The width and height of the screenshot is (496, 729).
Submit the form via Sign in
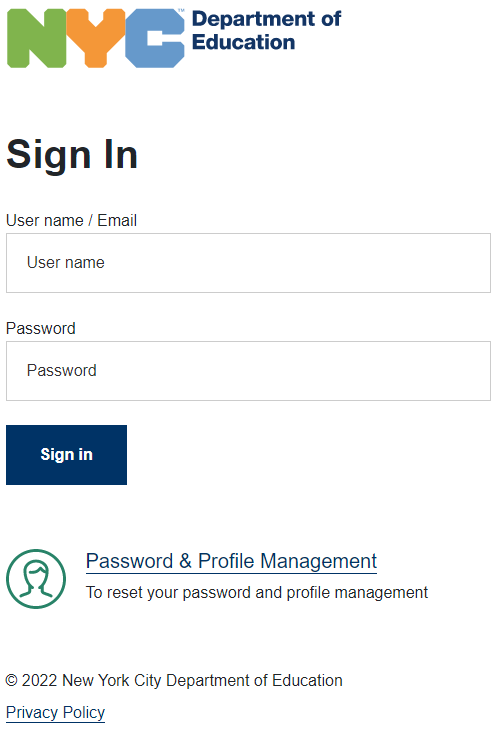point(66,455)
